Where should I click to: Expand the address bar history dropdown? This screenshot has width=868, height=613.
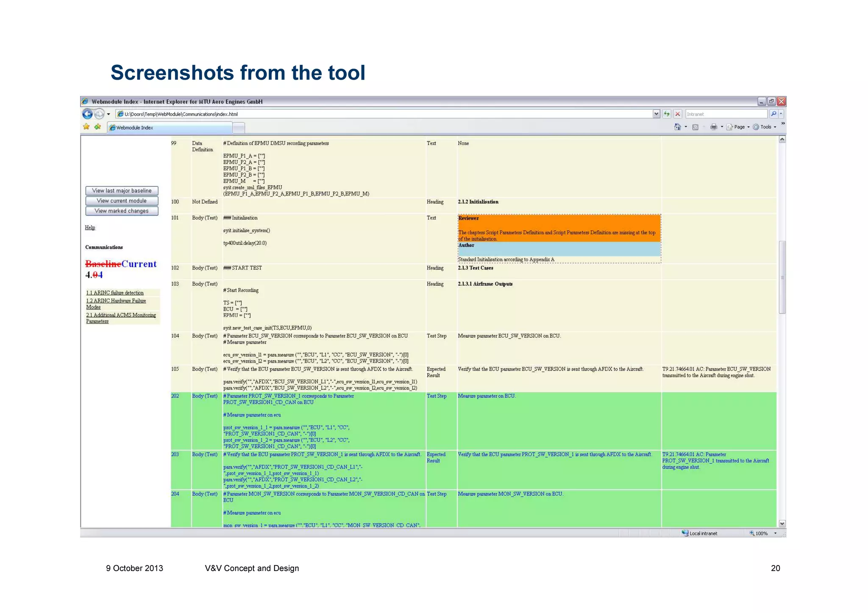point(656,114)
